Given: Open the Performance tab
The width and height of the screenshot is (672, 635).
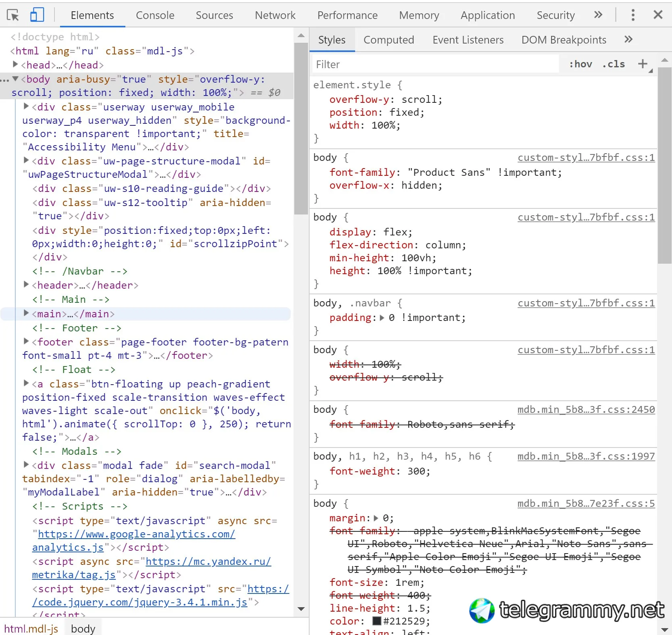Looking at the screenshot, I should pyautogui.click(x=347, y=15).
